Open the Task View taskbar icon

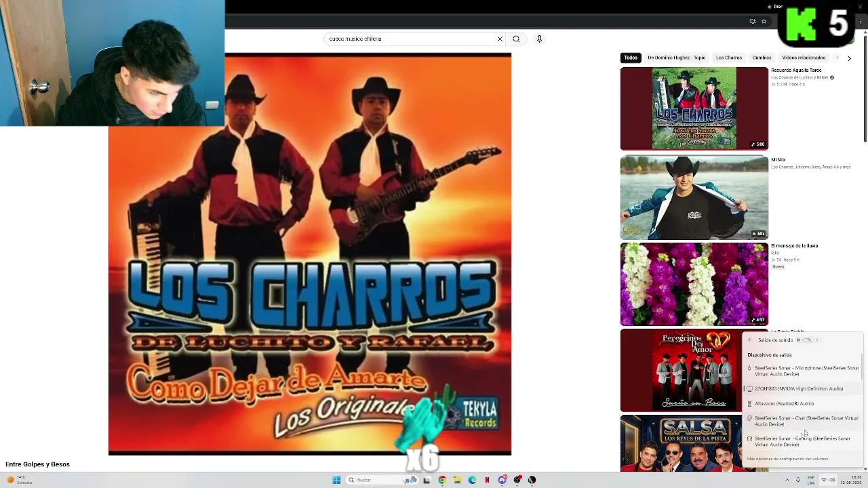427,480
